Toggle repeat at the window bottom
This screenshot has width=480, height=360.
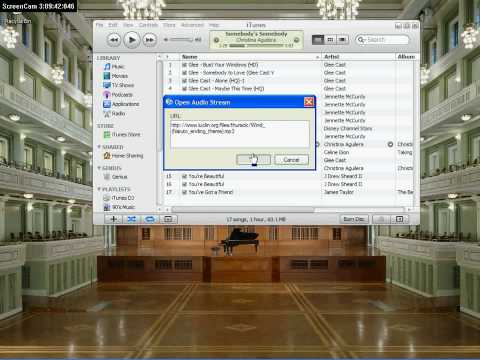tap(150, 219)
